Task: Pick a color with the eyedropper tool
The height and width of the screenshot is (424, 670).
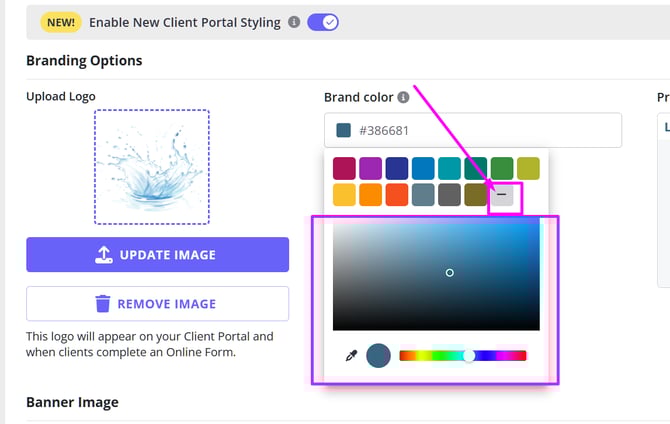Action: pos(351,355)
